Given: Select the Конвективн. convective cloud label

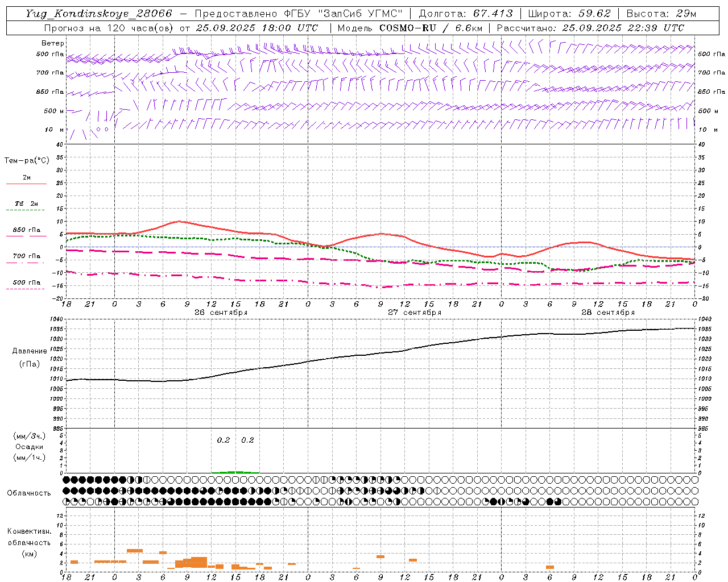Looking at the screenshot, I should 29,531.
